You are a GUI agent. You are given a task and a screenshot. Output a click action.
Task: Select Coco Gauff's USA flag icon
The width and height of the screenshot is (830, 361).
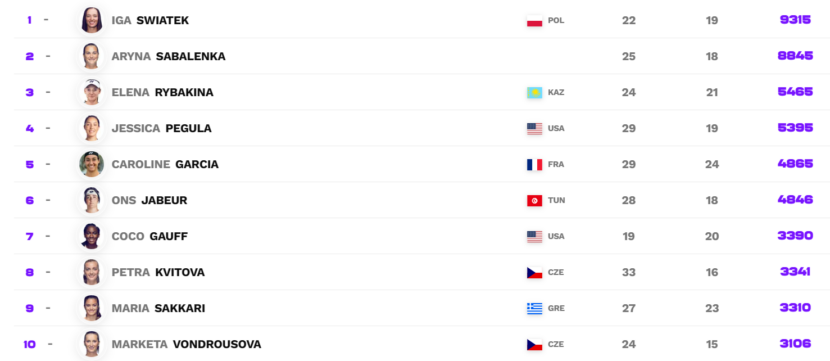(534, 237)
